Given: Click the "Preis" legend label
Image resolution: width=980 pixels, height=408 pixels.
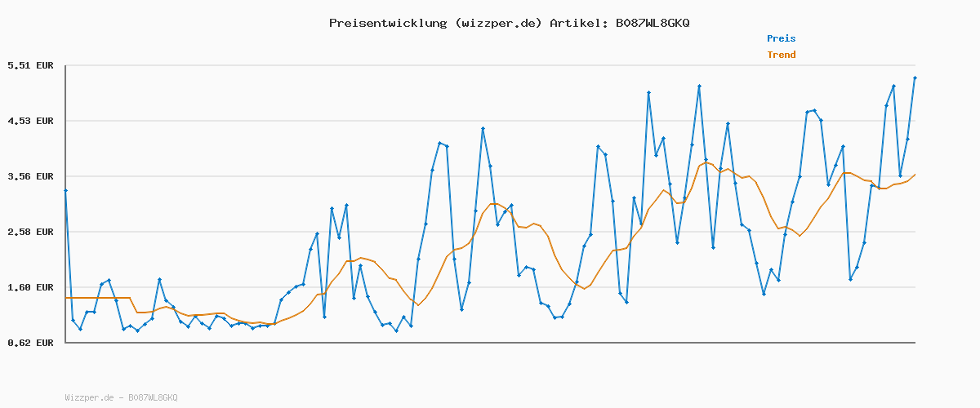Looking at the screenshot, I should [x=781, y=38].
